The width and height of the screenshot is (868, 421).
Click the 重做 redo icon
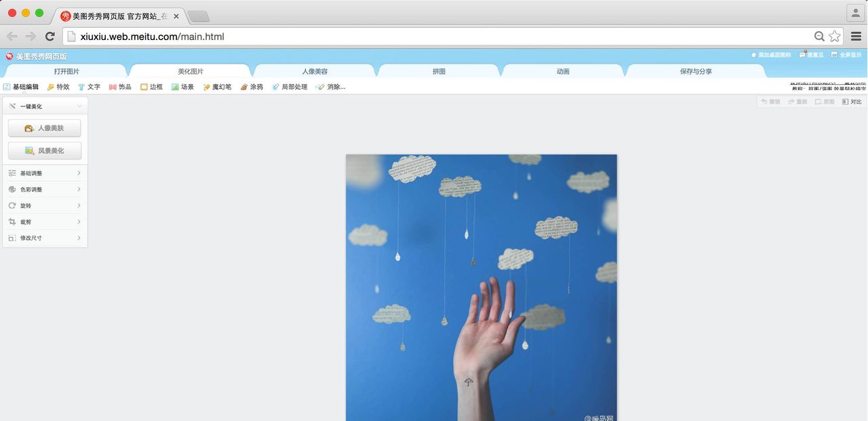(797, 102)
